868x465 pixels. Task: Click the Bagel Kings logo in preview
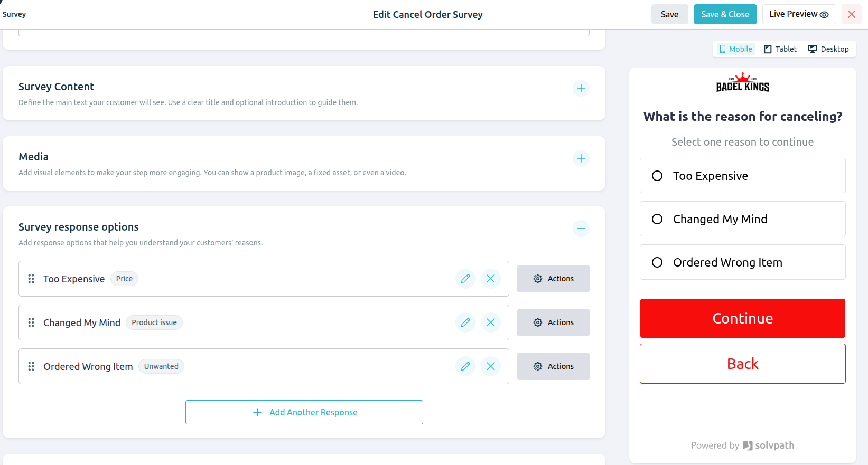[x=743, y=82]
